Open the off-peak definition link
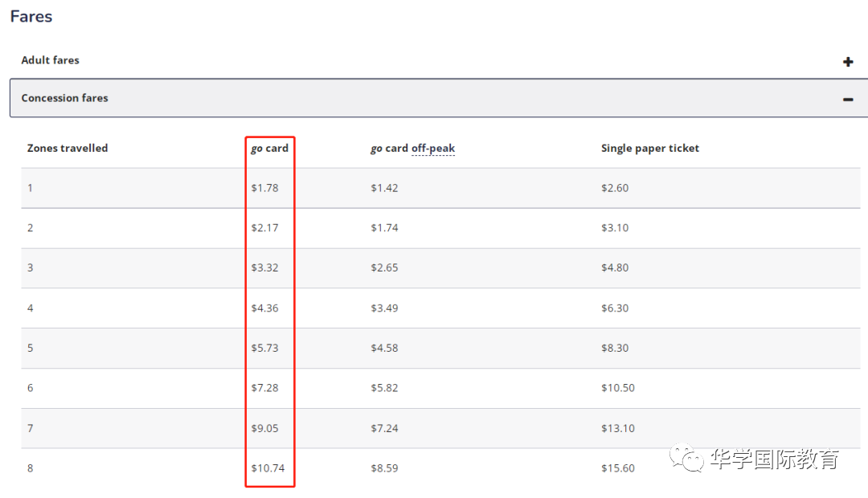This screenshot has height=498, width=868. [x=433, y=149]
